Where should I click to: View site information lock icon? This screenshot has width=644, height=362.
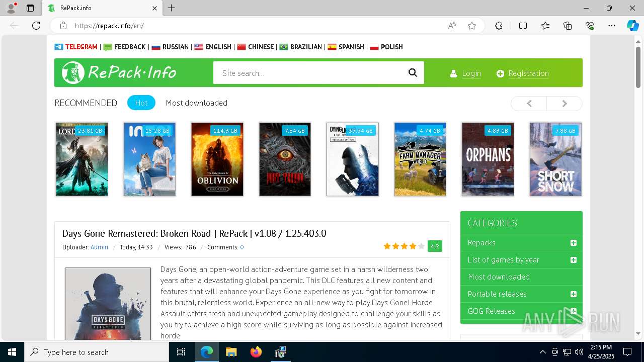pos(63,26)
